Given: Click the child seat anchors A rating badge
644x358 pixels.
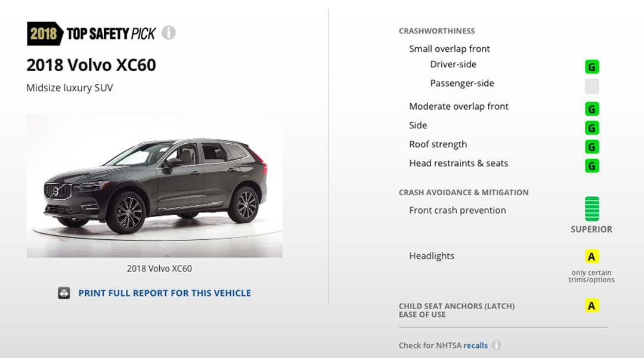Looking at the screenshot, I should point(592,305).
